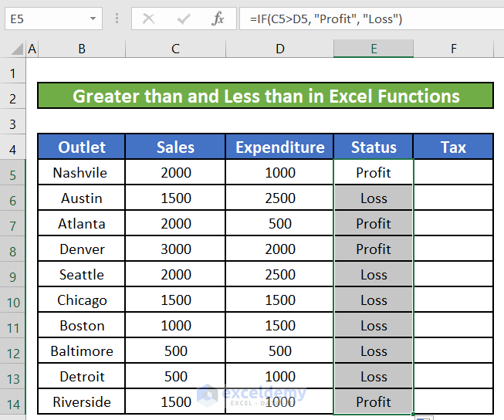Image resolution: width=504 pixels, height=420 pixels.
Task: Click Seattle's Loss status cell
Action: click(x=374, y=275)
